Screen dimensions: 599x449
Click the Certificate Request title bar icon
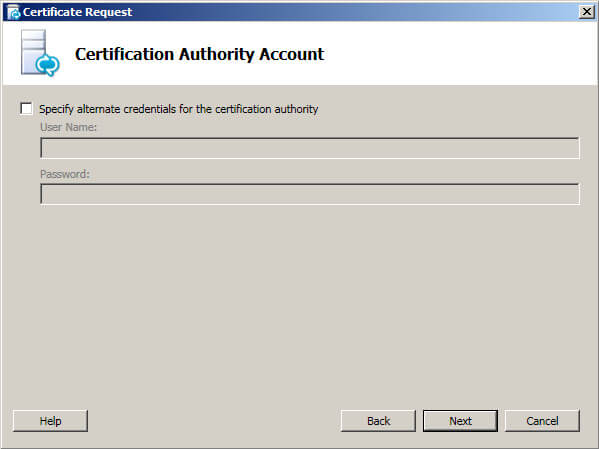click(x=13, y=12)
